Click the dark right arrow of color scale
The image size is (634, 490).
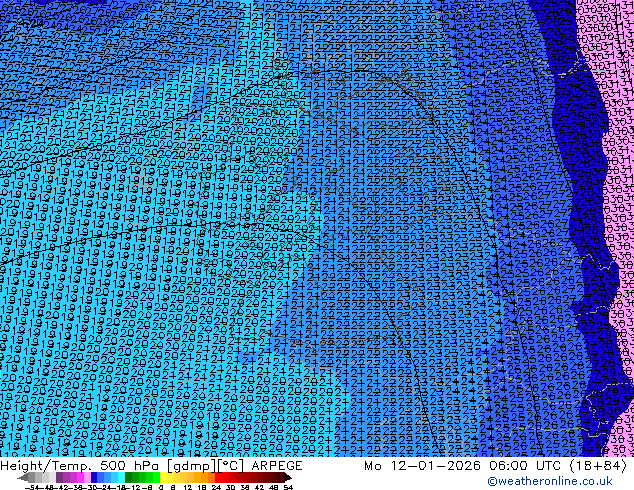click(287, 477)
